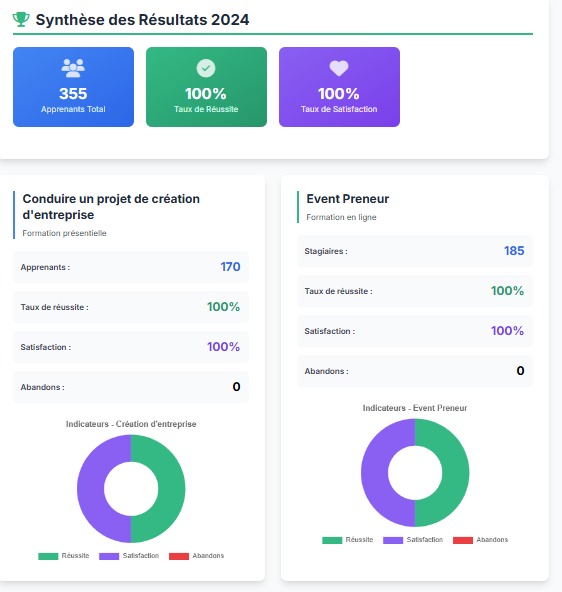Toggle Satisfaction legend in Event Preneur chart
The image size is (562, 592).
tap(413, 540)
